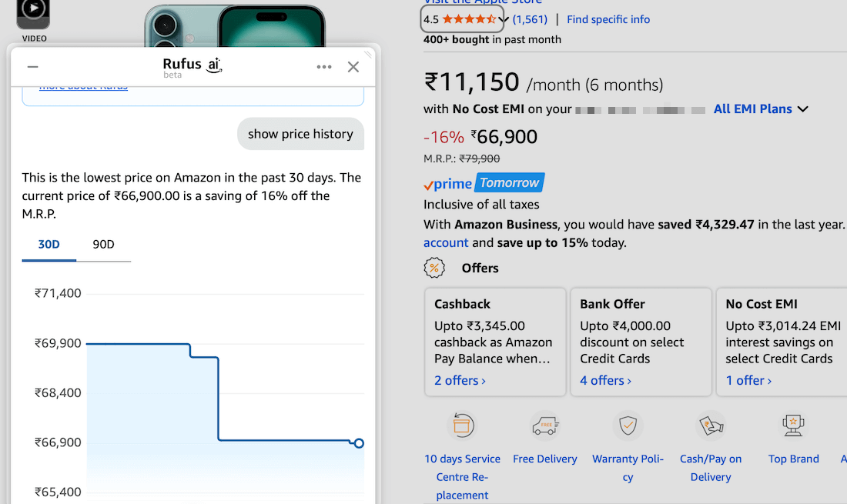This screenshot has width=847, height=504.
Task: Open the 4.5 star rating popover
Action: pos(464,19)
